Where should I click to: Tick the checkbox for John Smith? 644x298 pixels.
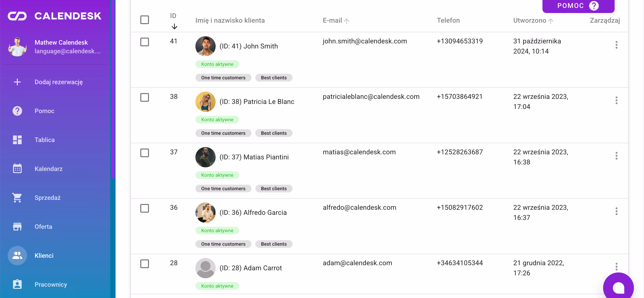(144, 42)
